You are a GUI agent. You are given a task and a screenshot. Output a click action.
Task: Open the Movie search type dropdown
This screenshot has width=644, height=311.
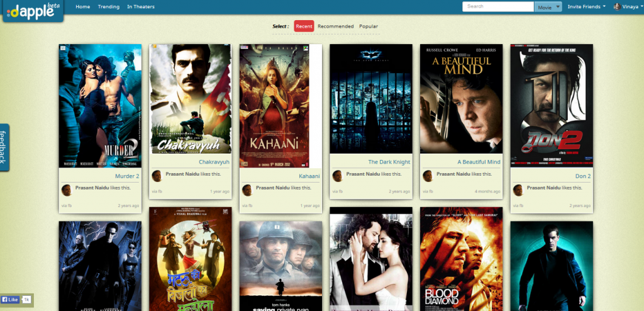pyautogui.click(x=548, y=7)
